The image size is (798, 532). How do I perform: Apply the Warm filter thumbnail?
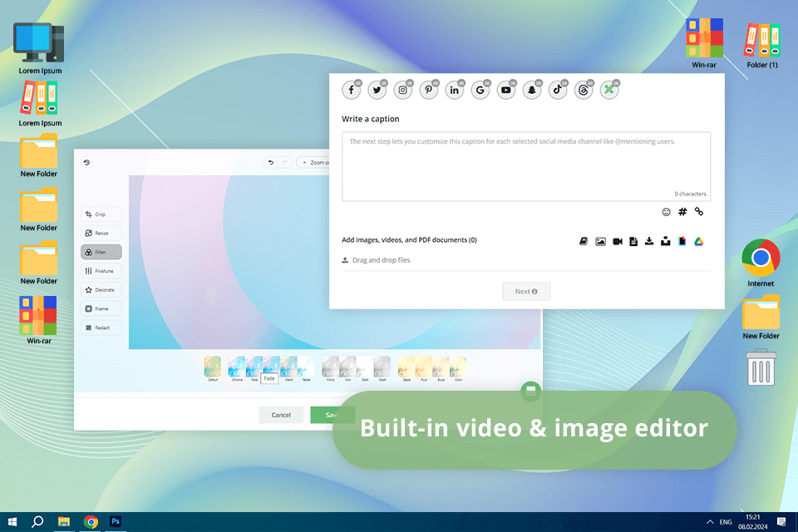[288, 368]
